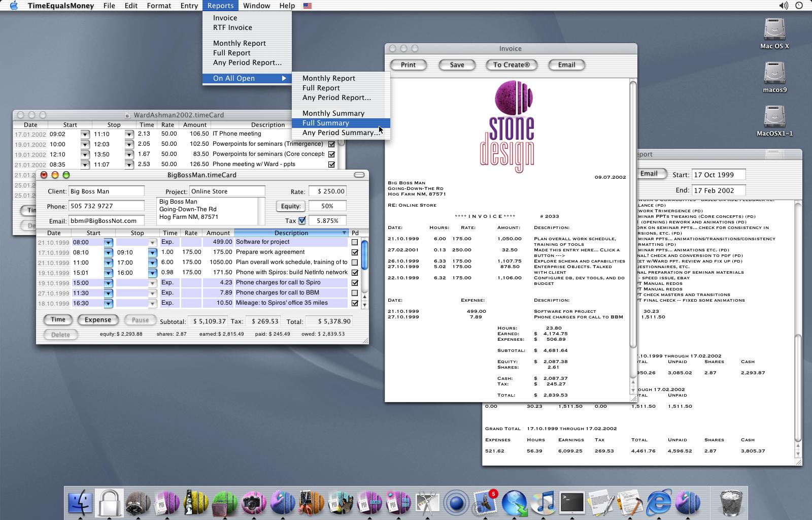
Task: Click the US flag input menu icon
Action: point(308,6)
